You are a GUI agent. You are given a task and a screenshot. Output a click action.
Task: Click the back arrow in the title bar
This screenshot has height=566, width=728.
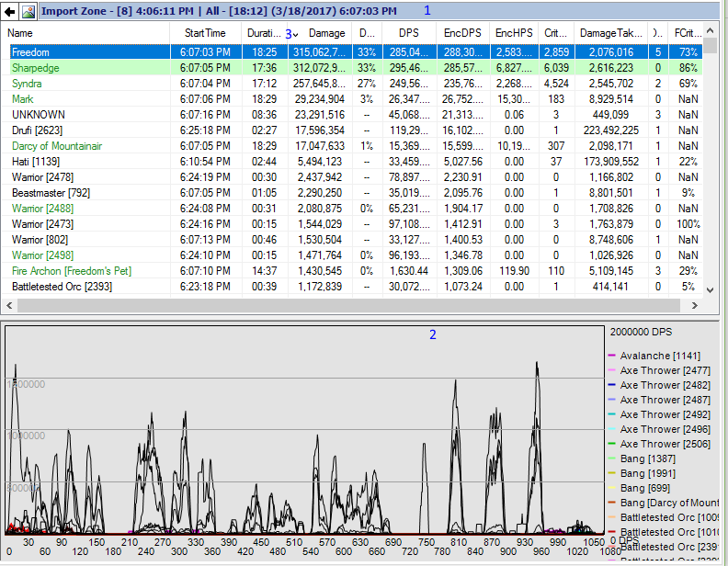[x=10, y=11]
